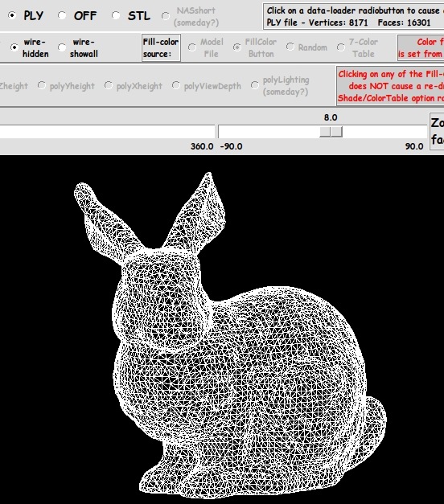Click the PLY file Vertices 8171 status text
Screen dimensions: 444x504
[x=317, y=23]
